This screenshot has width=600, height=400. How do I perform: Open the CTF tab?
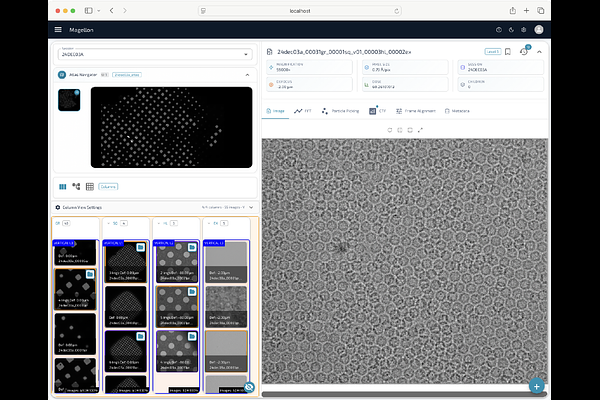point(378,111)
